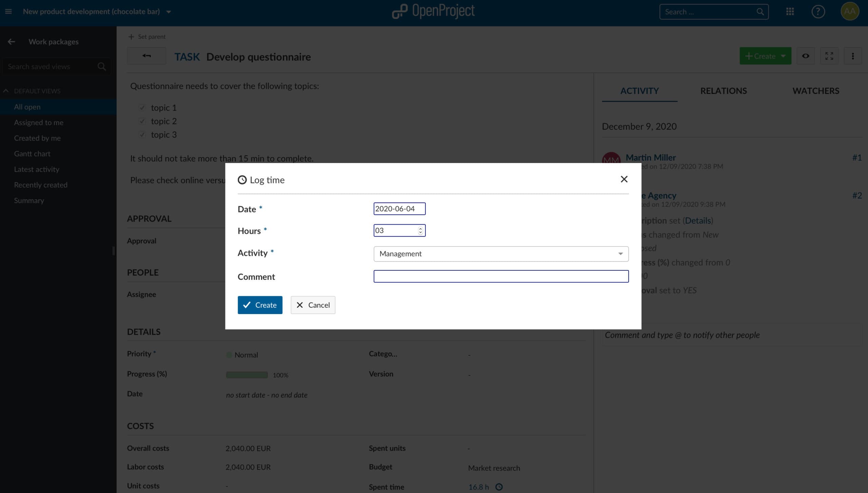The width and height of the screenshot is (868, 493).
Task: Switch to the Relations tab
Action: point(723,91)
